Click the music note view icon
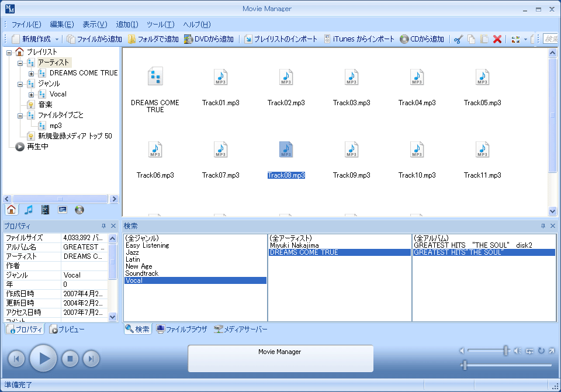561x392 pixels. pos(29,210)
